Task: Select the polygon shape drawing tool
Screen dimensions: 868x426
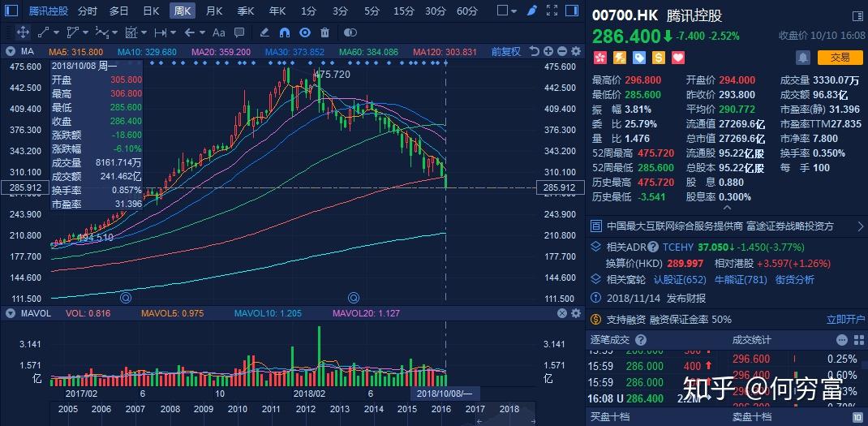Action: point(73,32)
